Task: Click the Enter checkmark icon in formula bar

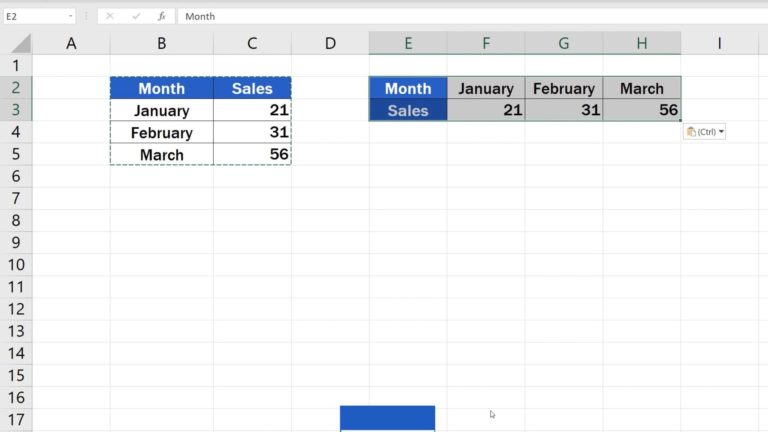Action: 136,16
